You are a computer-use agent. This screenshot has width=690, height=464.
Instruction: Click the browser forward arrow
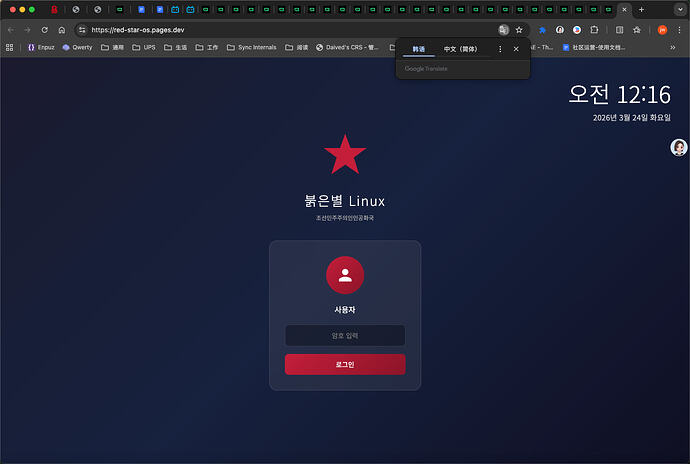27,30
